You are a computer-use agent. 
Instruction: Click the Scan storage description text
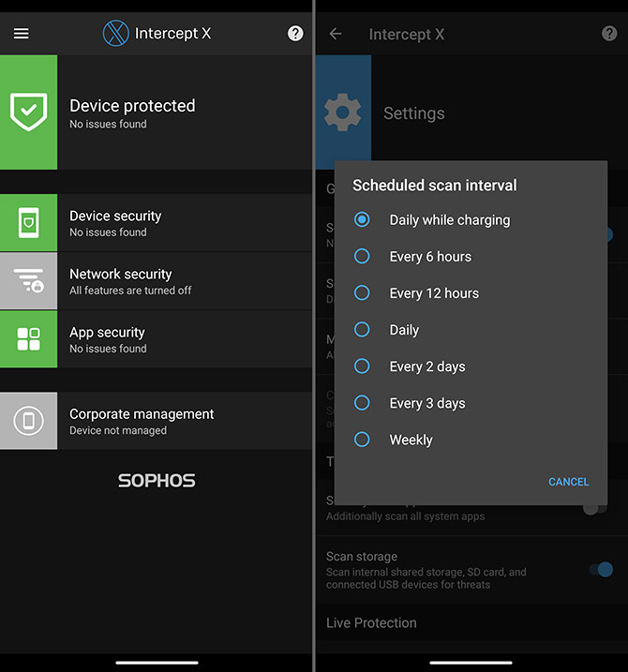pos(426,578)
